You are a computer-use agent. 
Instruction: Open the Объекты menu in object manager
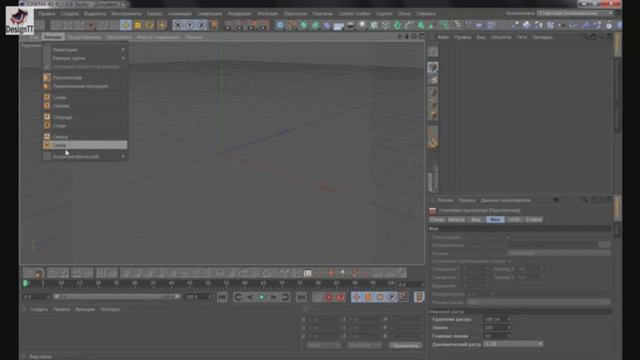coord(501,37)
